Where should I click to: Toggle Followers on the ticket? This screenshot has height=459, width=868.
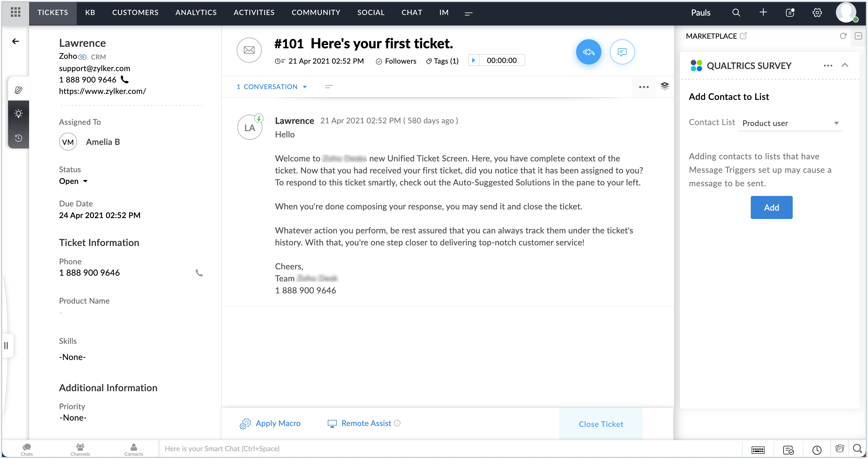pyautogui.click(x=396, y=61)
